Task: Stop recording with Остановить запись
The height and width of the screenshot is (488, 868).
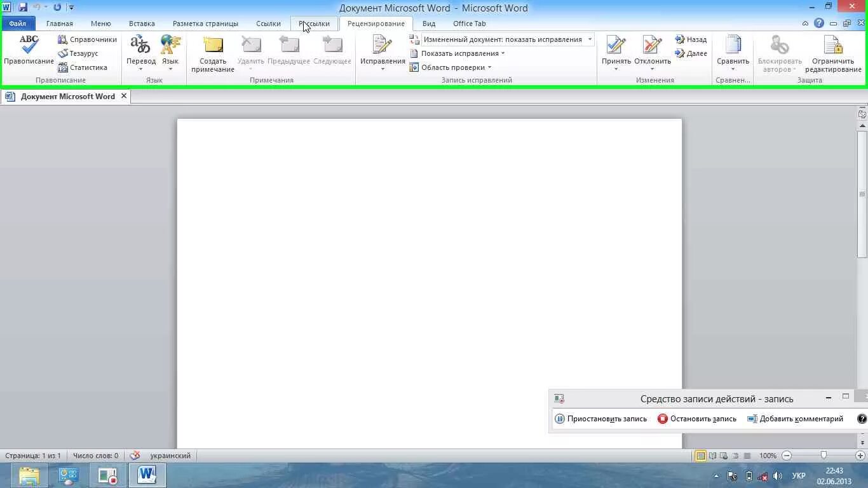Action: click(697, 419)
